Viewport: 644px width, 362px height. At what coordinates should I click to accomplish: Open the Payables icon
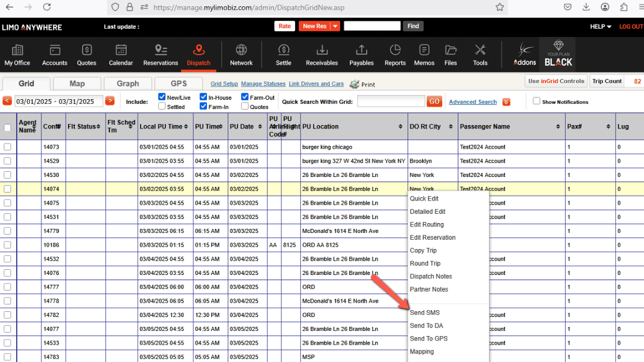click(361, 50)
